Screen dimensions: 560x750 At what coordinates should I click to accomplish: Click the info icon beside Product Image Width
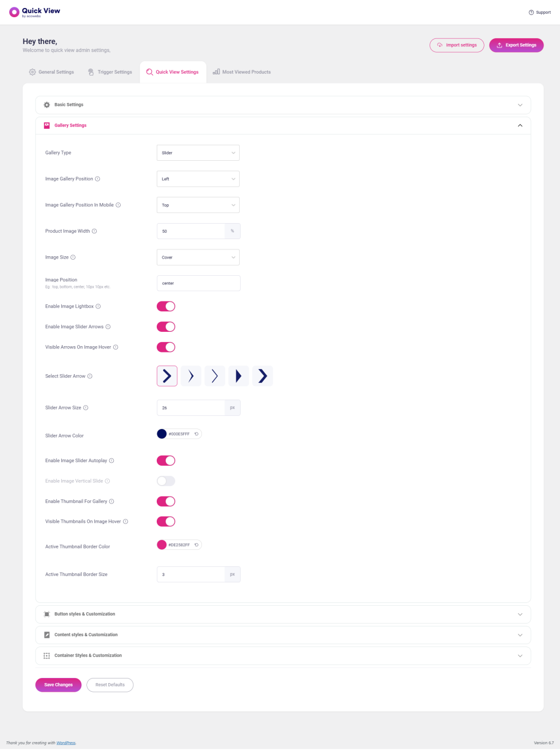coord(94,231)
